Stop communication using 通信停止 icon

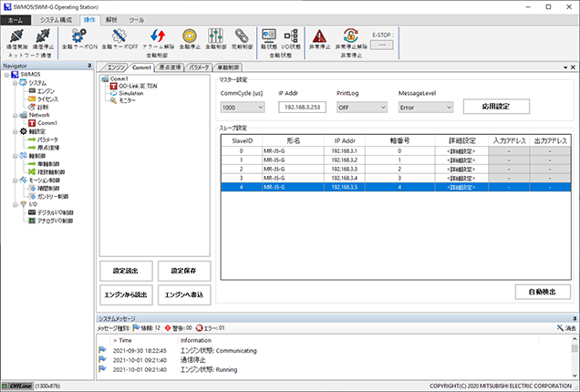43,39
